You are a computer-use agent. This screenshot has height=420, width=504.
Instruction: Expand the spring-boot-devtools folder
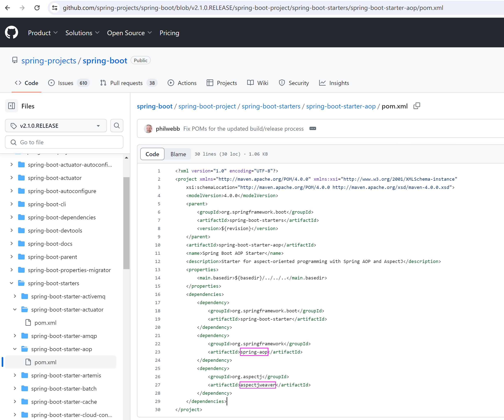[x=12, y=230]
